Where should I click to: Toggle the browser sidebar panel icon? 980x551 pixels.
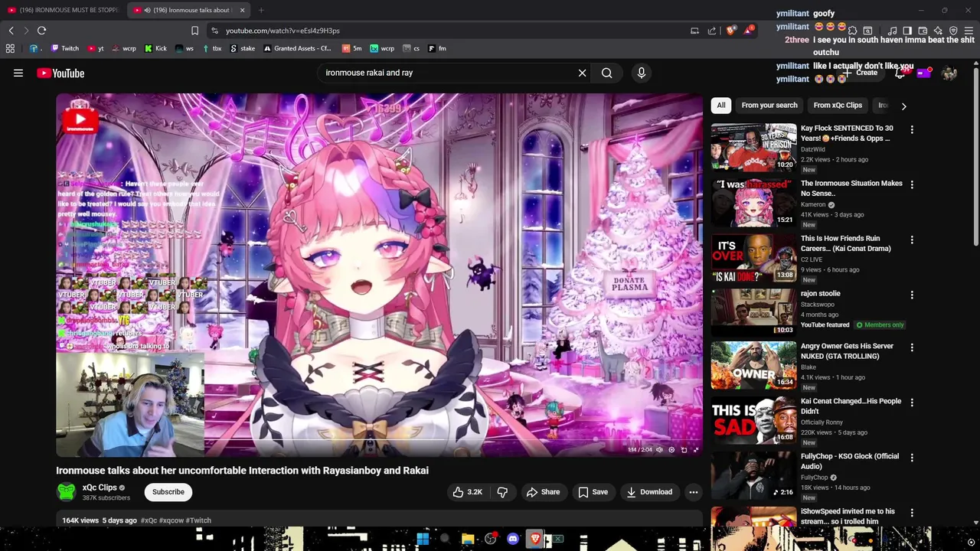click(x=907, y=31)
